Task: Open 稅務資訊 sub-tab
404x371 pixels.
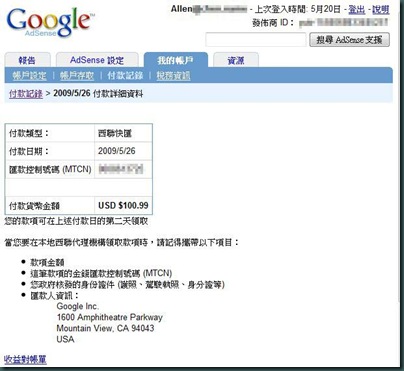Action: (x=173, y=76)
